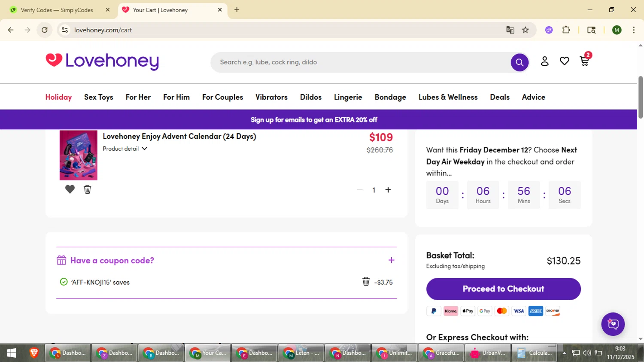This screenshot has width=644, height=362.
Task: Click the address bar URL lovehoney.com/cart
Action: tap(103, 30)
